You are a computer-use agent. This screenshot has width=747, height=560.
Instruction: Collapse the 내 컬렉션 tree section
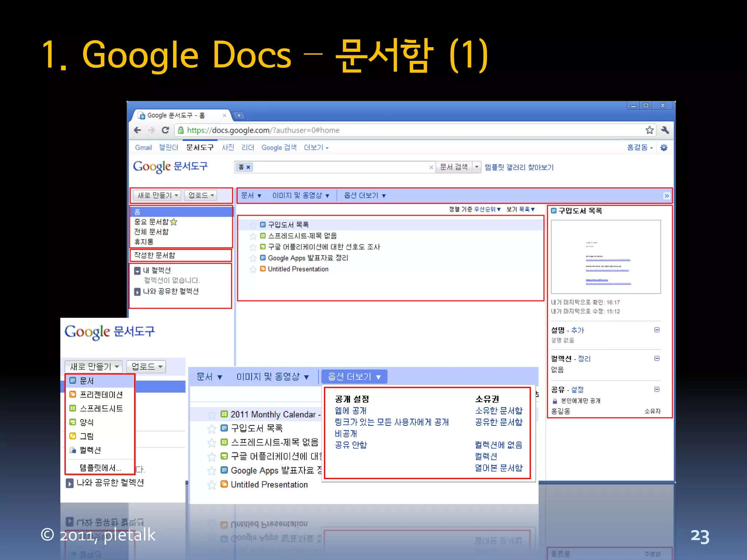[x=137, y=271]
